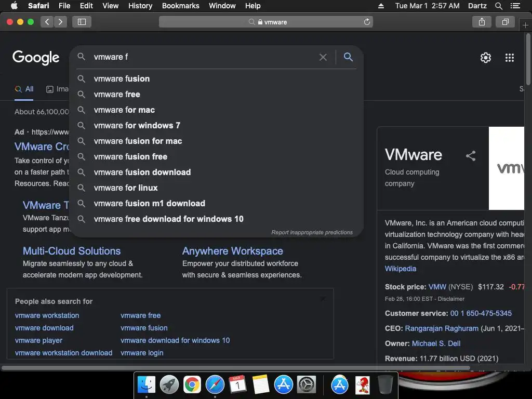The height and width of the screenshot is (399, 532).
Task: Choose suggestion 'vmware fusion'
Action: coord(216,79)
